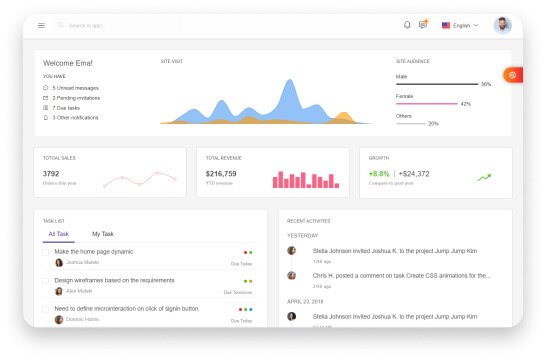Click the Others audience progress bar
This screenshot has height=360, width=546.
[411, 124]
